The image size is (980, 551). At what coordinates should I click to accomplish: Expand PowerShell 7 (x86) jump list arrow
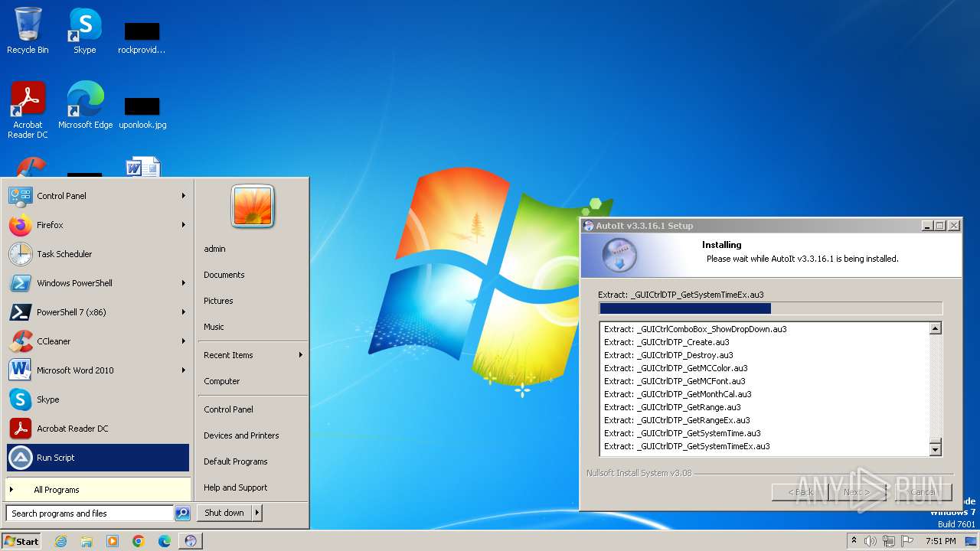184,312
